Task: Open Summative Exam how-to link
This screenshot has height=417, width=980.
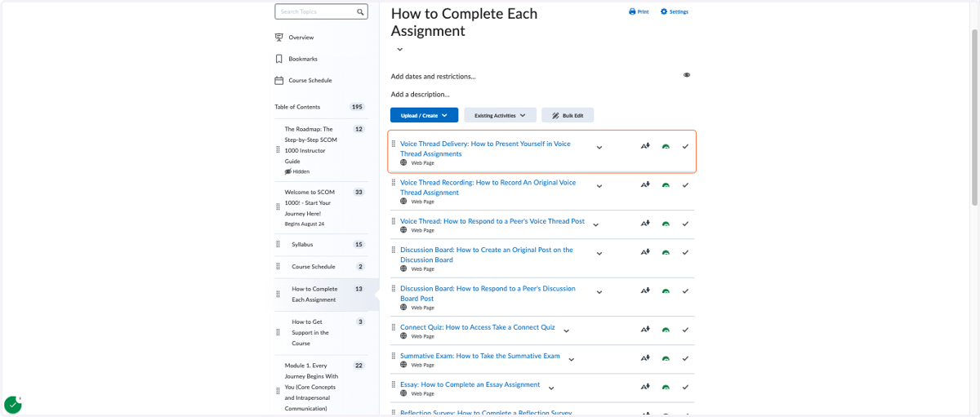Action: pyautogui.click(x=480, y=356)
